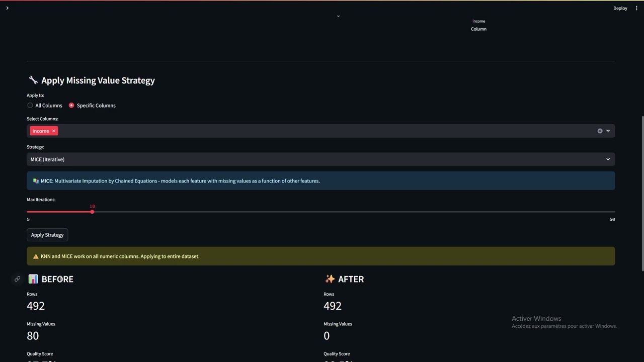This screenshot has width=644, height=362.
Task: Click the BEFORE Rows value 492
Action: click(36, 306)
